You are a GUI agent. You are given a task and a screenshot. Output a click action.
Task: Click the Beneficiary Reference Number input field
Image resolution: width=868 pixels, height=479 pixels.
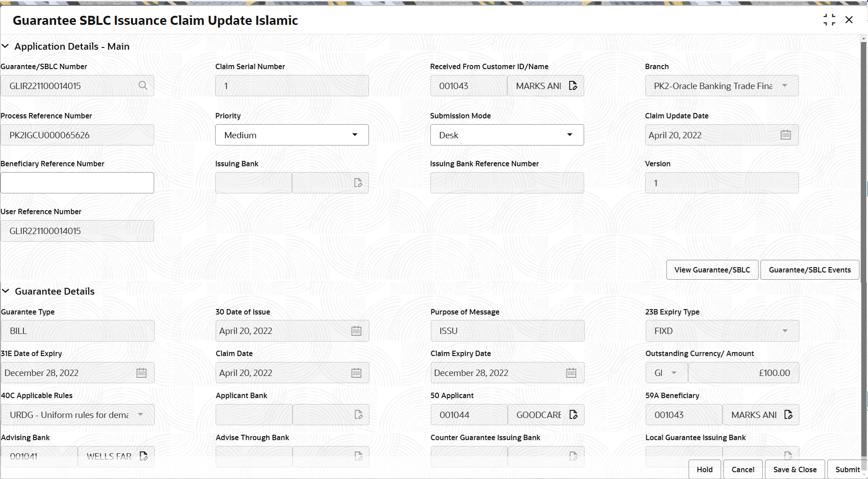pyautogui.click(x=77, y=183)
